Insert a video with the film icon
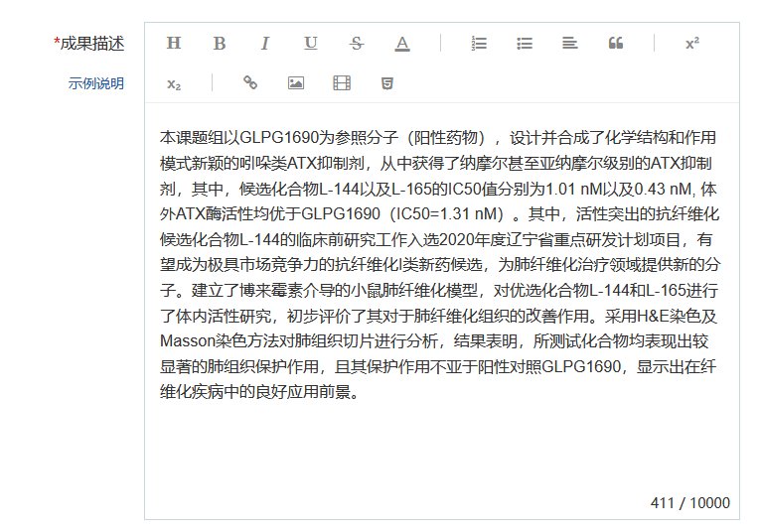760x532 pixels. [342, 83]
